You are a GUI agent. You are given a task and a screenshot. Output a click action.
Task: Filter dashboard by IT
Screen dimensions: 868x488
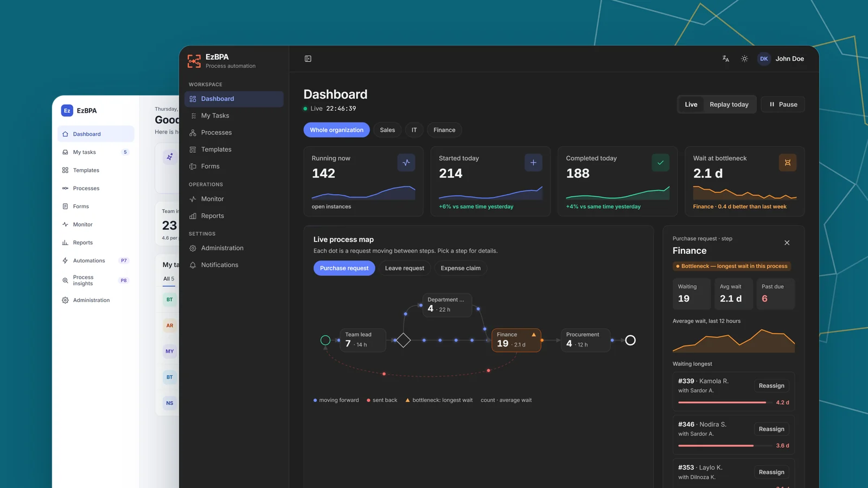click(x=414, y=130)
